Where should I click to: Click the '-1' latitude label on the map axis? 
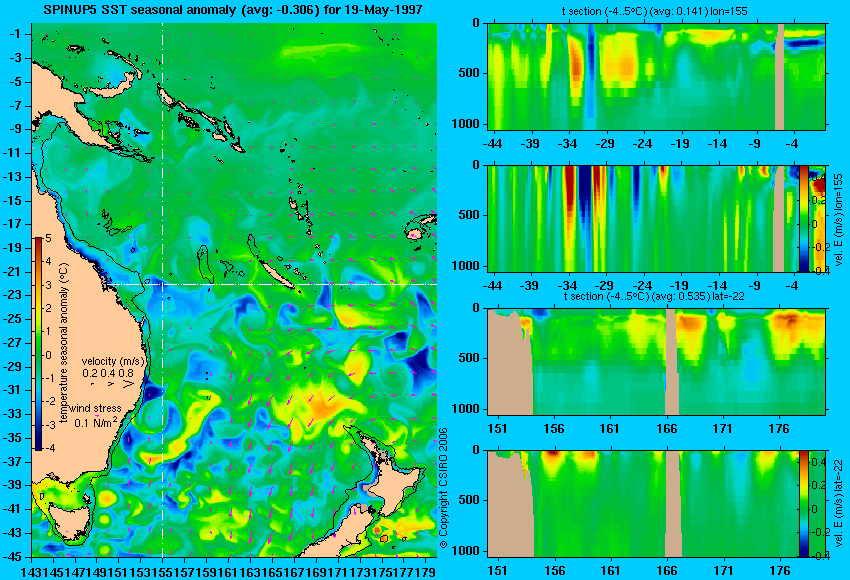(x=15, y=34)
